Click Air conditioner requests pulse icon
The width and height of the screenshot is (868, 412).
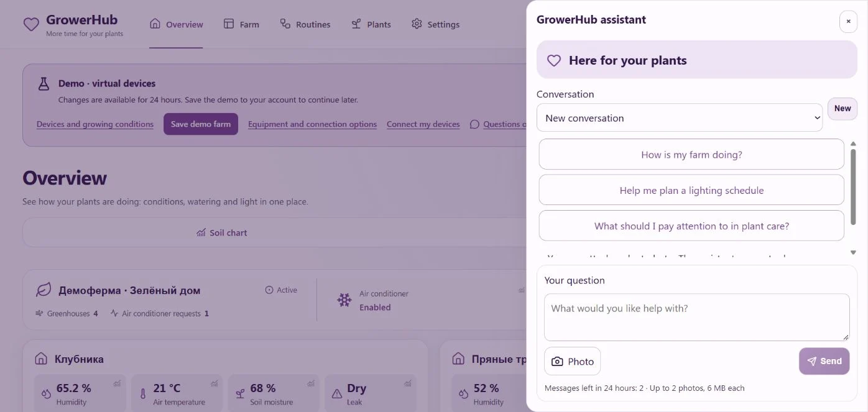coord(114,313)
